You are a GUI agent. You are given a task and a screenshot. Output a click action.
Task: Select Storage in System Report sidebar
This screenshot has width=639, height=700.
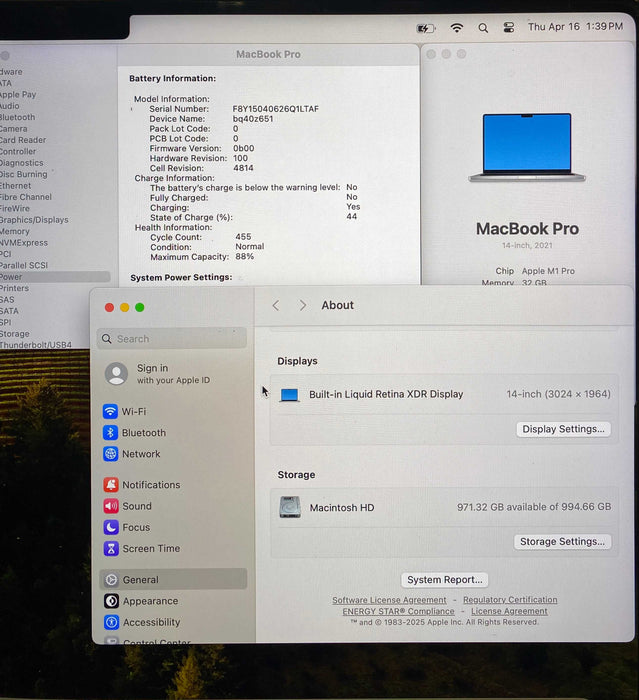click(15, 333)
